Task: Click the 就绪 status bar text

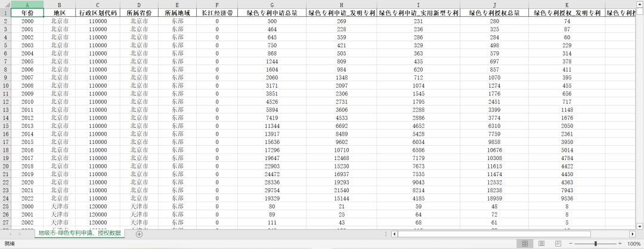Action: 9,244
